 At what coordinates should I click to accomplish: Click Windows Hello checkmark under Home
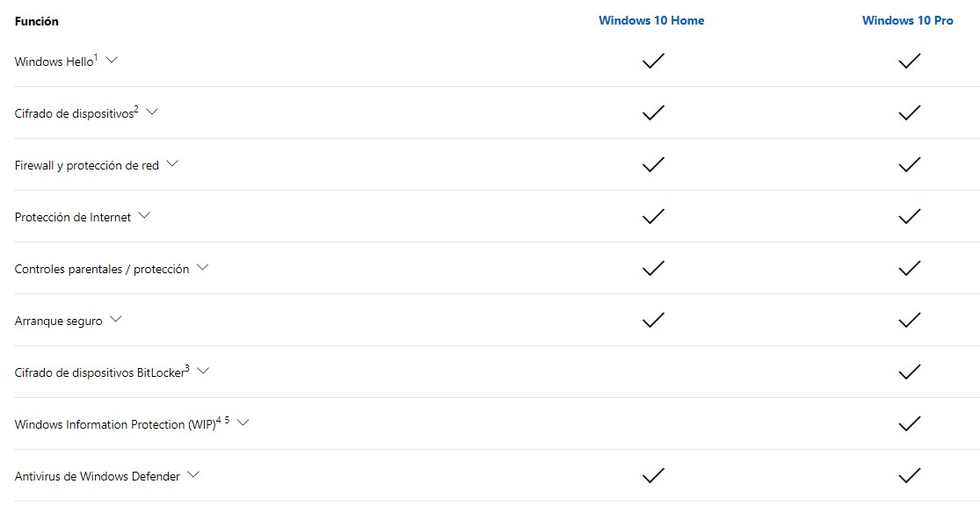click(x=653, y=61)
